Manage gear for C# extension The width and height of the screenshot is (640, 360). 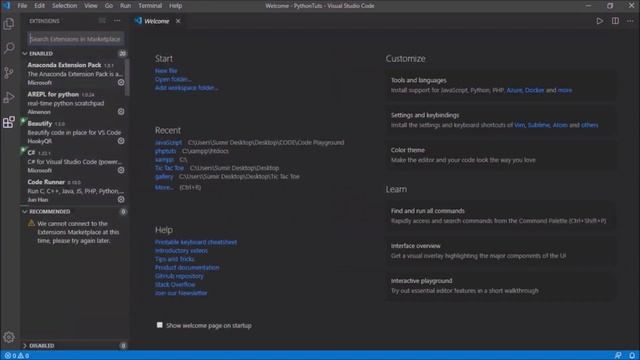point(121,170)
